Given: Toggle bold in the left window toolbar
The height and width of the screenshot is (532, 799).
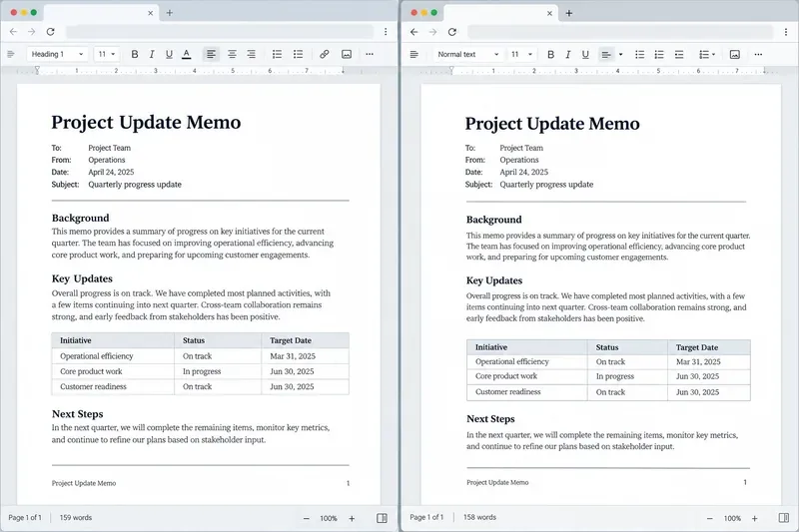Looking at the screenshot, I should [135, 54].
